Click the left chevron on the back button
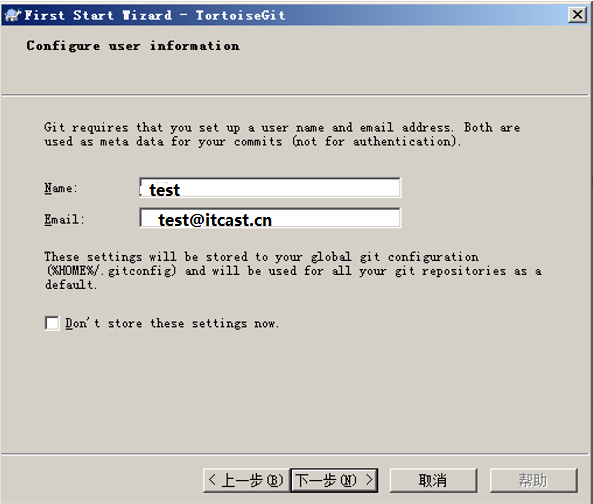This screenshot has height=504, width=593. coord(212,480)
